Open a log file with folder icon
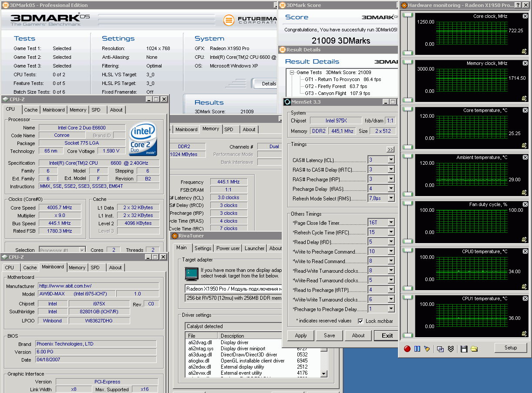532x393 pixels. point(474,349)
